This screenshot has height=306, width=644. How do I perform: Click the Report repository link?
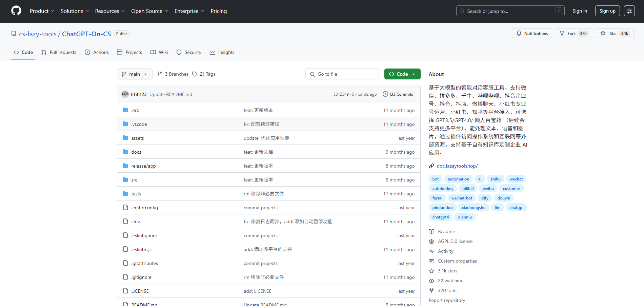pos(447,300)
